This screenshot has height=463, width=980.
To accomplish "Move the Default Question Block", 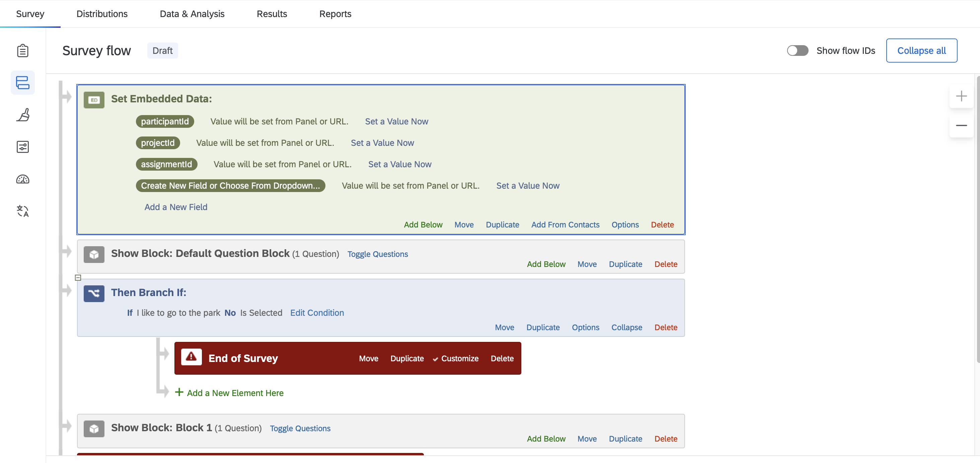I will (587, 264).
